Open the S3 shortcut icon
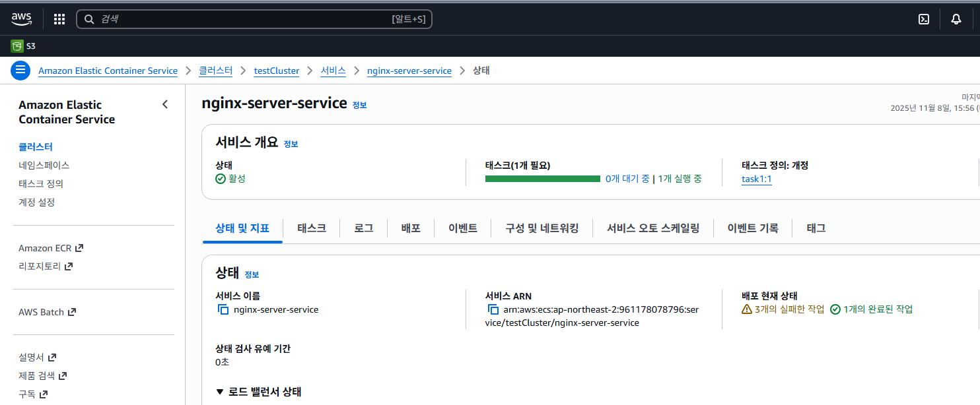 (x=17, y=46)
